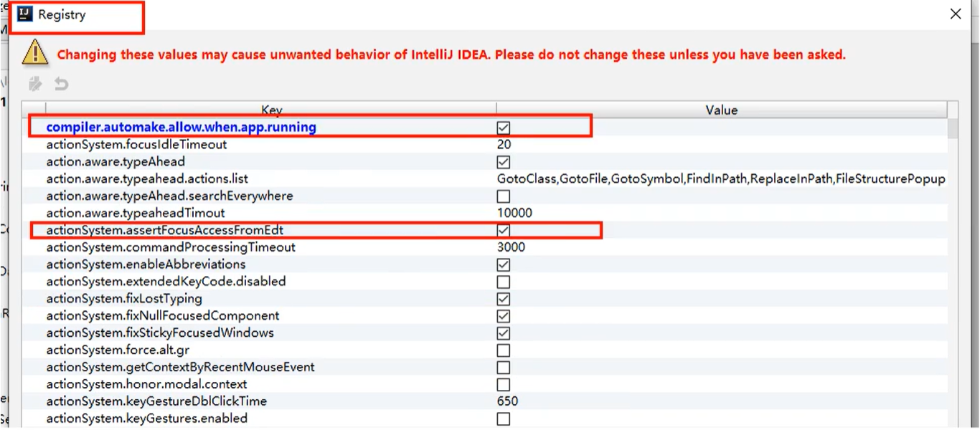This screenshot has width=980, height=430.
Task: Close the Registry dialog
Action: coord(956,14)
